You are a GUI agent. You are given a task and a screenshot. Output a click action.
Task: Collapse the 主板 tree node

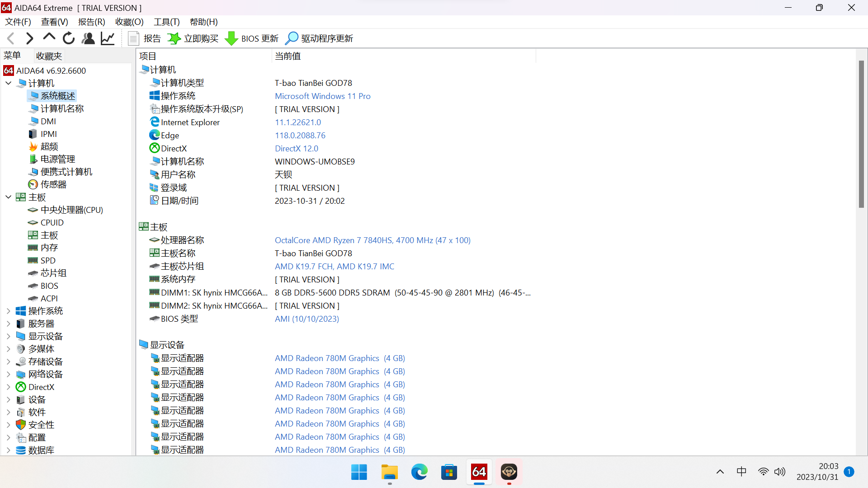pos(8,197)
